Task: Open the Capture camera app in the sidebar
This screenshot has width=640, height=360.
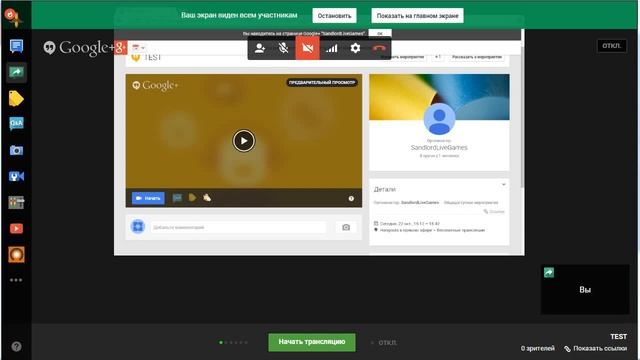Action: tap(16, 151)
